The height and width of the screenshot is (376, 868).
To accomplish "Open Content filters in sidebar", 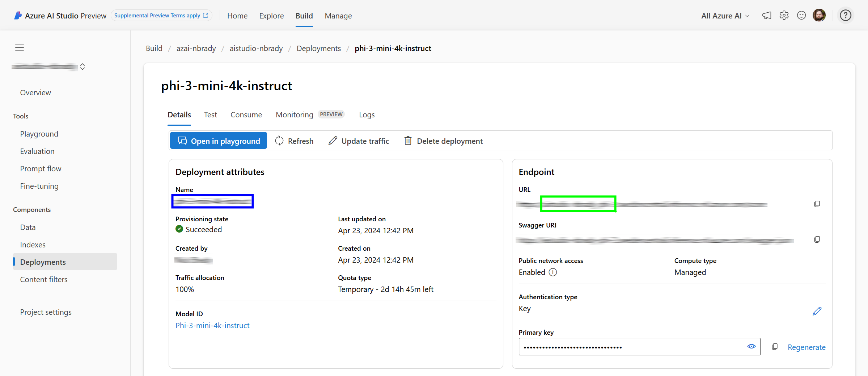I will pos(44,279).
